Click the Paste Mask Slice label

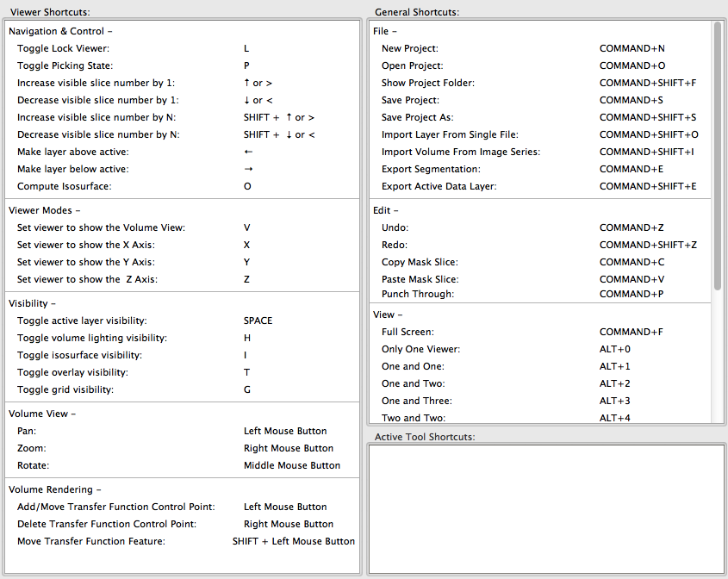coord(420,279)
